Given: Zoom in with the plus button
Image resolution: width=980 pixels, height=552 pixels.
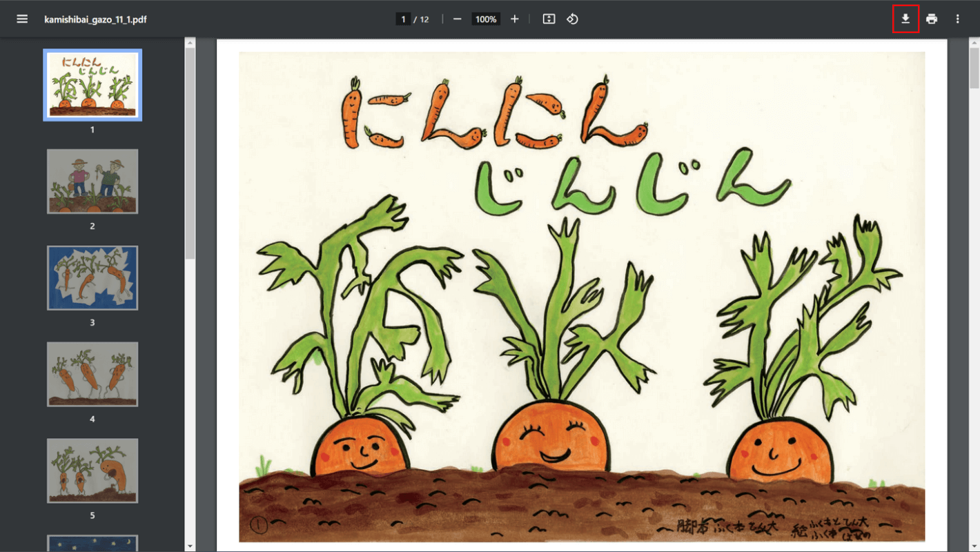Looking at the screenshot, I should (514, 19).
